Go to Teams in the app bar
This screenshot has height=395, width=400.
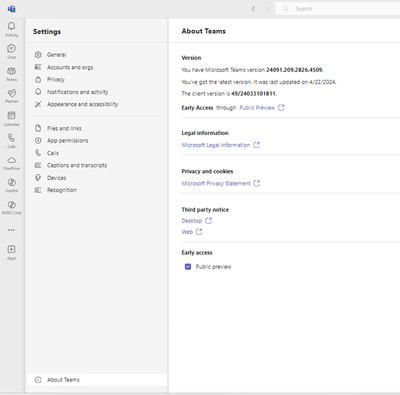point(12,74)
